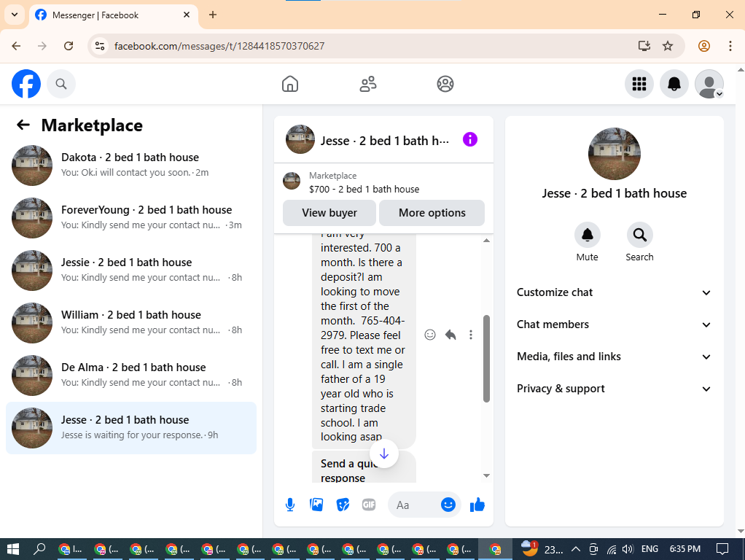Open the Jessie conversation

131,270
